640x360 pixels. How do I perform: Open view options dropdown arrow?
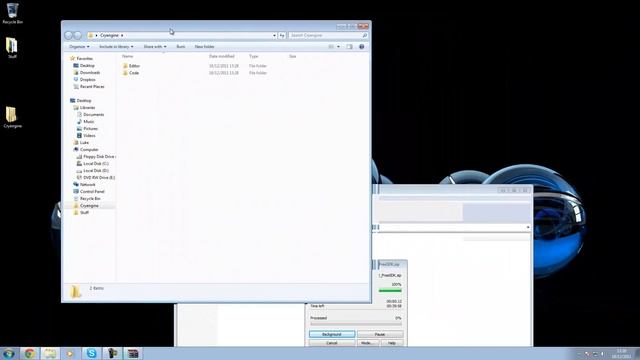pos(338,47)
